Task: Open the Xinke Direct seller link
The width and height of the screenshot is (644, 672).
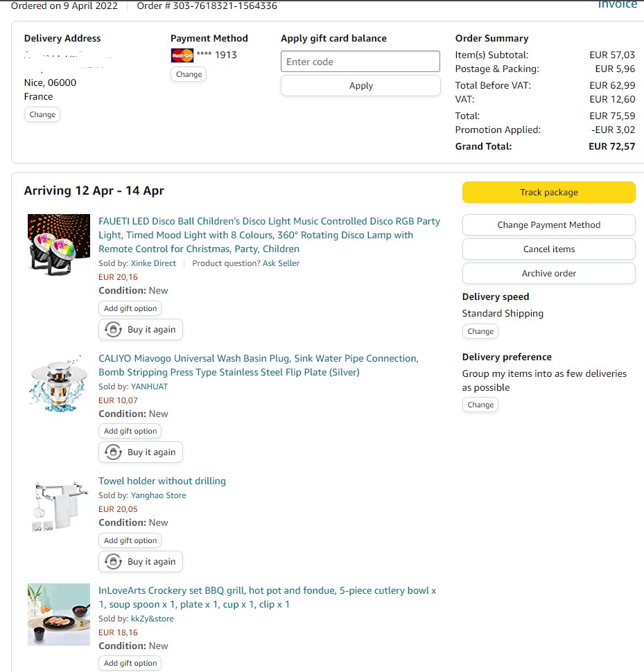Action: click(153, 263)
